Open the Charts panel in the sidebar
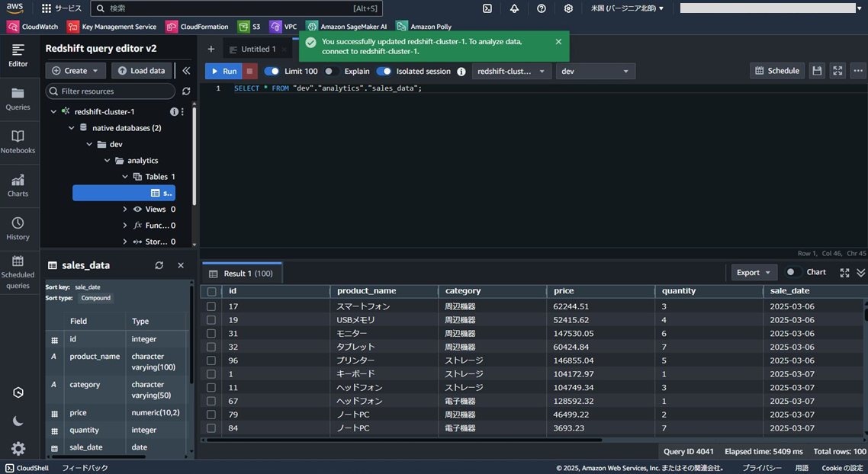The height and width of the screenshot is (474, 868). [18, 184]
